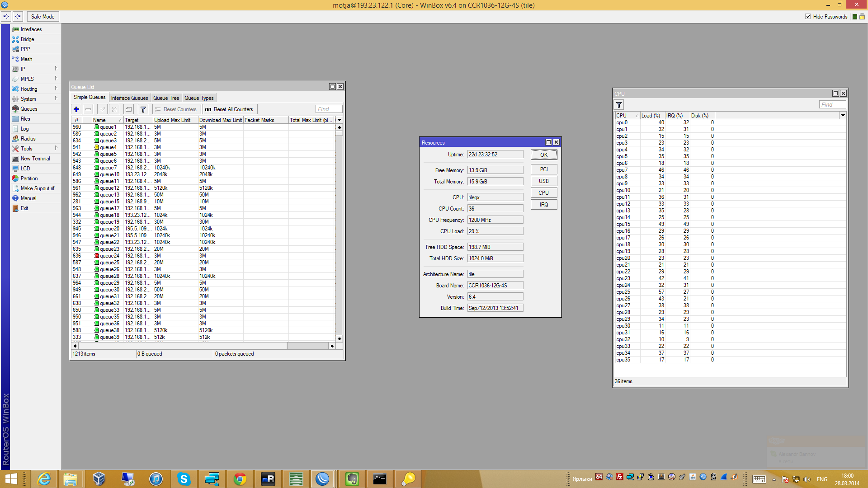The height and width of the screenshot is (488, 868).
Task: Expand the IP submenu in sidebar
Action: (56, 69)
